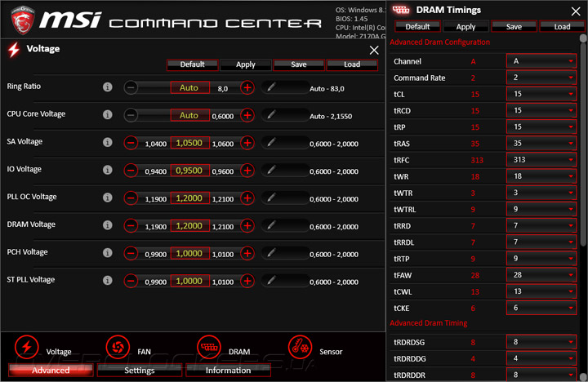Load a Voltage panel profile
The height and width of the screenshot is (382, 588).
pyautogui.click(x=352, y=64)
